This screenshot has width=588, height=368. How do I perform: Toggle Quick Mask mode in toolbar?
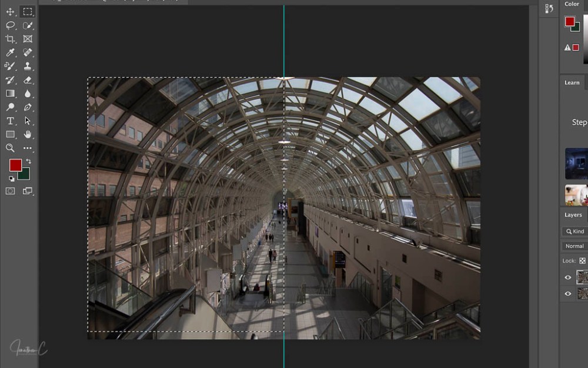[x=10, y=191]
